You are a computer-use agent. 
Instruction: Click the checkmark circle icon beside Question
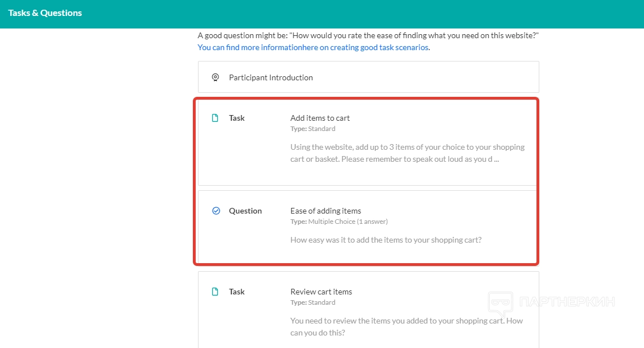tap(216, 211)
